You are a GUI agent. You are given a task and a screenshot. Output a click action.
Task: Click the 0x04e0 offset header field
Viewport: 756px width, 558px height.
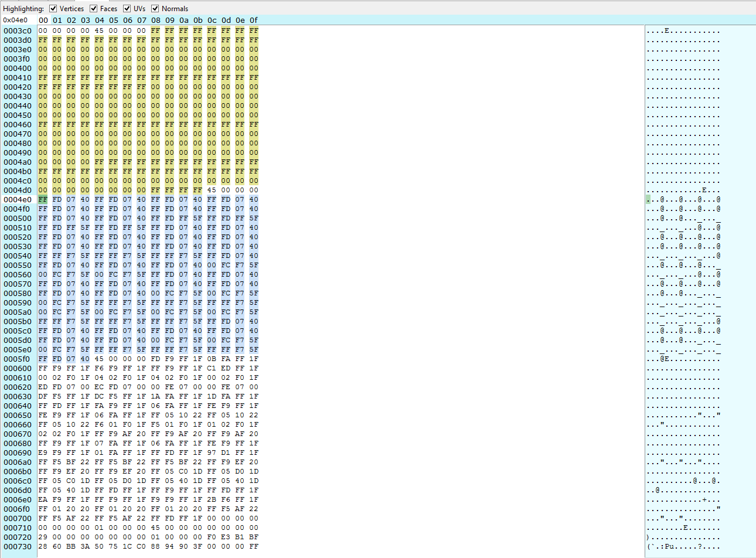[x=15, y=19]
